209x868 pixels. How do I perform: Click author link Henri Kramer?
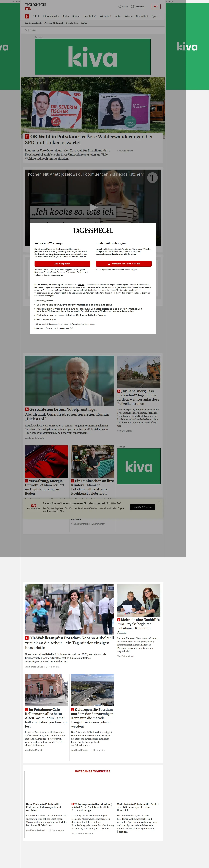click(82, 750)
